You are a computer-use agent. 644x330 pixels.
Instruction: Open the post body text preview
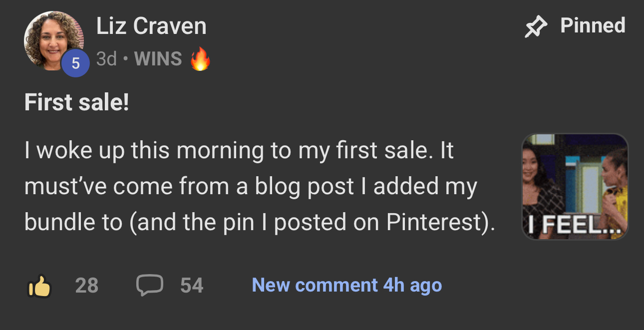pyautogui.click(x=260, y=187)
